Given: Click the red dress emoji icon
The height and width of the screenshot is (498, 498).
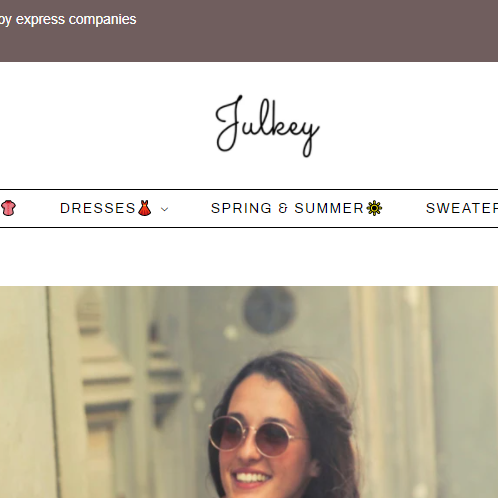Looking at the screenshot, I should pyautogui.click(x=145, y=208).
